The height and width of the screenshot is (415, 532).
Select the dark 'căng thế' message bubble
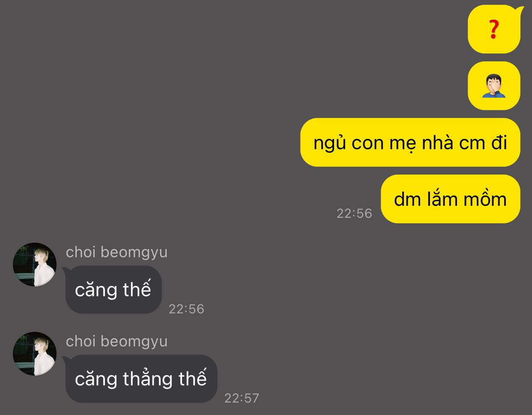[114, 289]
